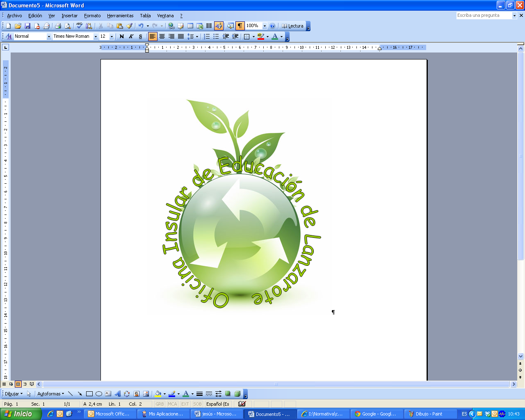Type a question in help search box
Image resolution: width=525 pixels, height=420 pixels.
pos(484,15)
